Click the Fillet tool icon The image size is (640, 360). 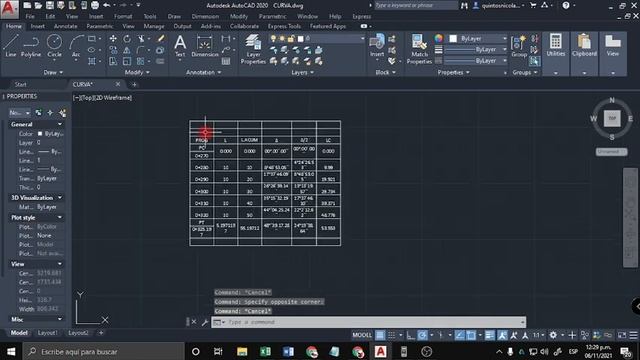(x=141, y=50)
